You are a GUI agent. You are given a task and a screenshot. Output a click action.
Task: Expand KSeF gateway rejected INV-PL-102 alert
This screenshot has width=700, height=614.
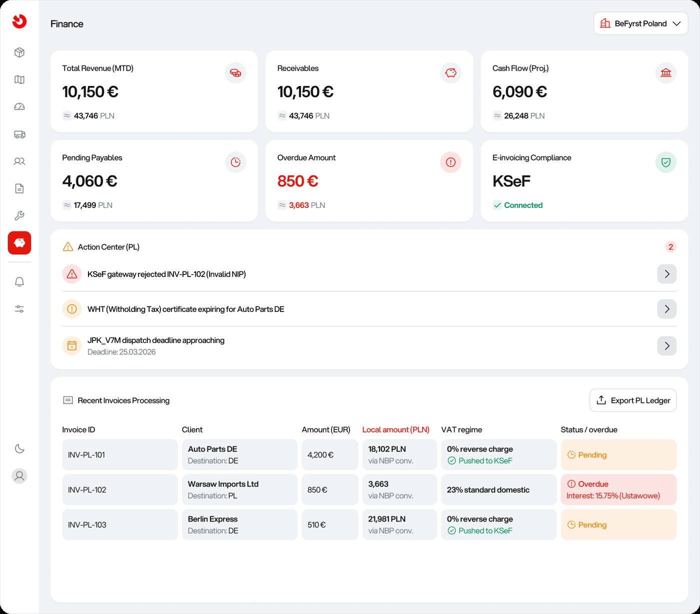[x=666, y=274]
